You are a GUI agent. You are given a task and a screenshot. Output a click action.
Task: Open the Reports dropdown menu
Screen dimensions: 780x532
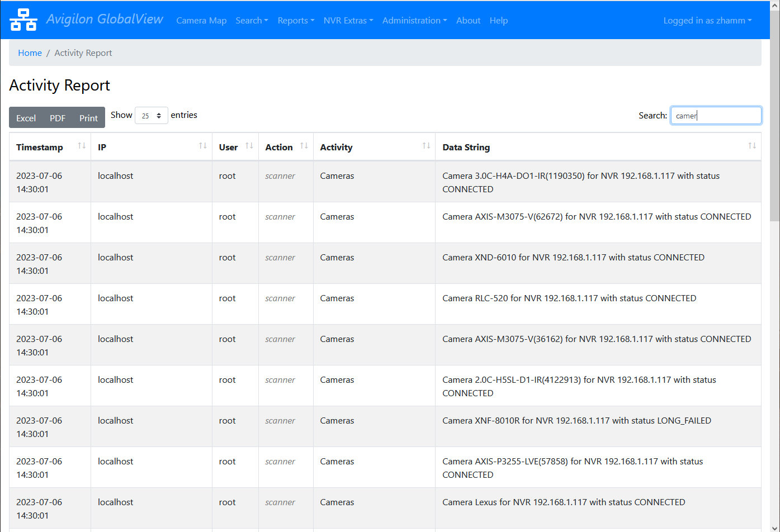[x=296, y=20]
